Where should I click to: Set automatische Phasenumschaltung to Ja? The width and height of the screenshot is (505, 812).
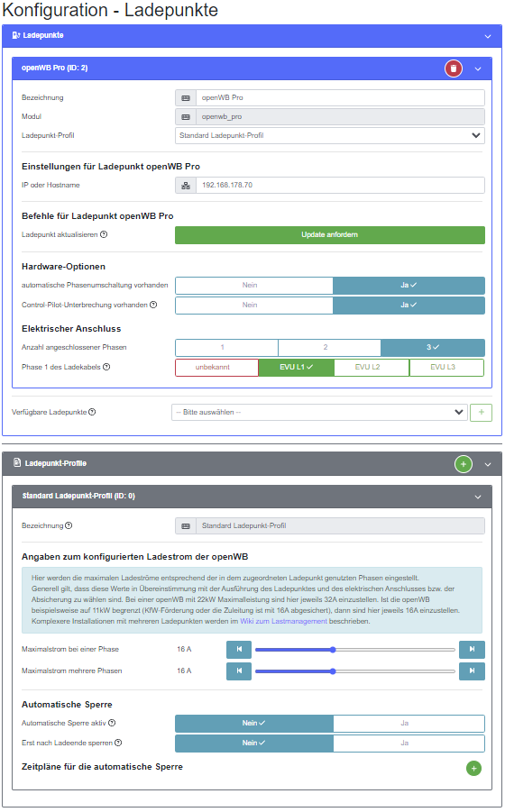pos(409,286)
